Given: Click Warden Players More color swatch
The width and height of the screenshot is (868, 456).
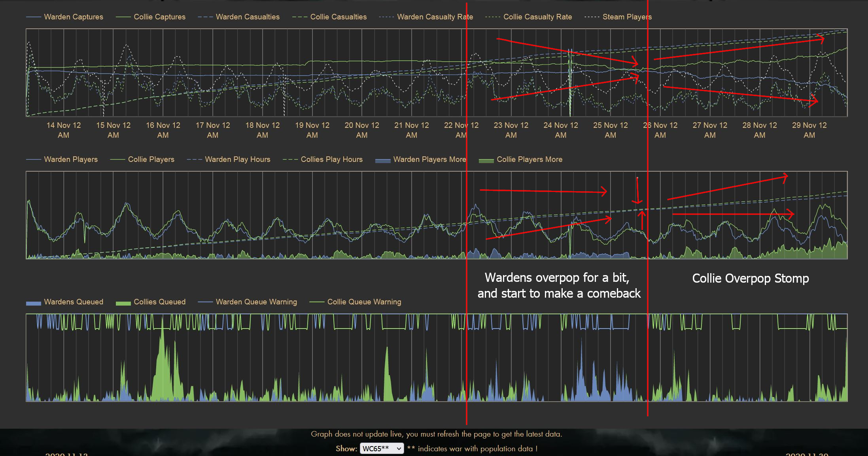Looking at the screenshot, I should [x=382, y=160].
